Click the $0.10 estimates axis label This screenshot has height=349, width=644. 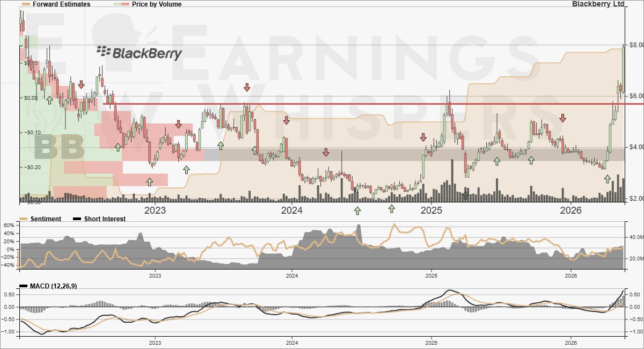(31, 63)
